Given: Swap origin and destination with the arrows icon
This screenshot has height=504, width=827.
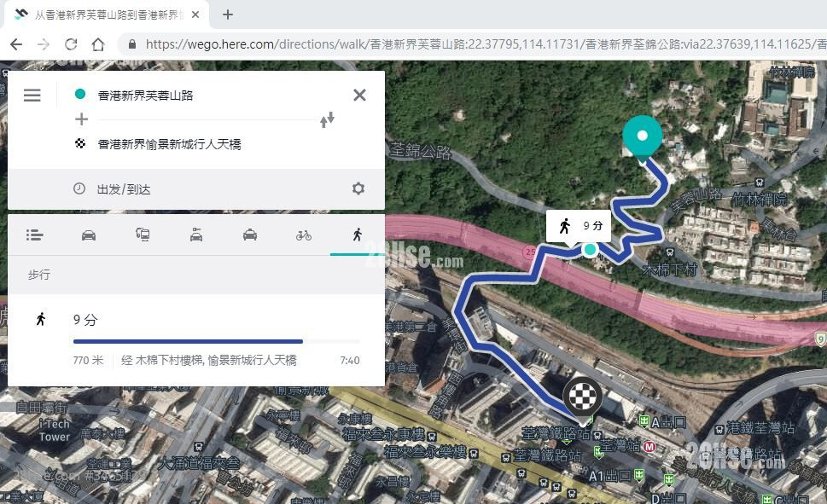Looking at the screenshot, I should click(327, 120).
